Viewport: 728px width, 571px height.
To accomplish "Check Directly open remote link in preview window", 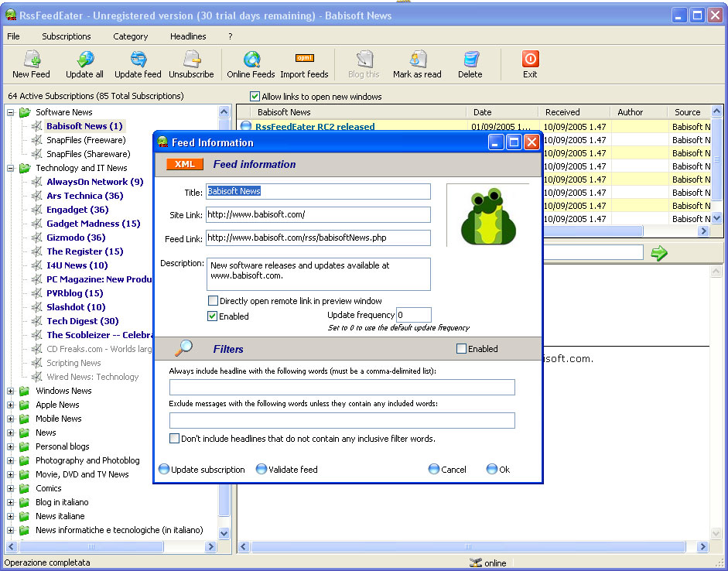I will tap(213, 301).
